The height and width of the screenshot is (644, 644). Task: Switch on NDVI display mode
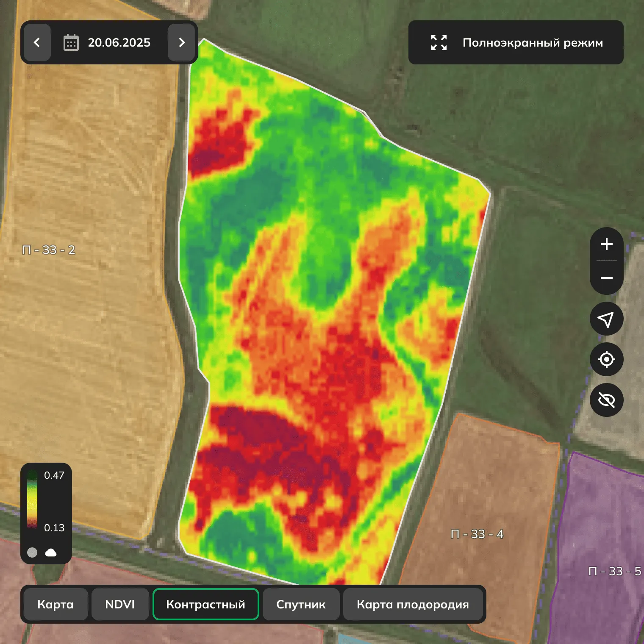(120, 605)
